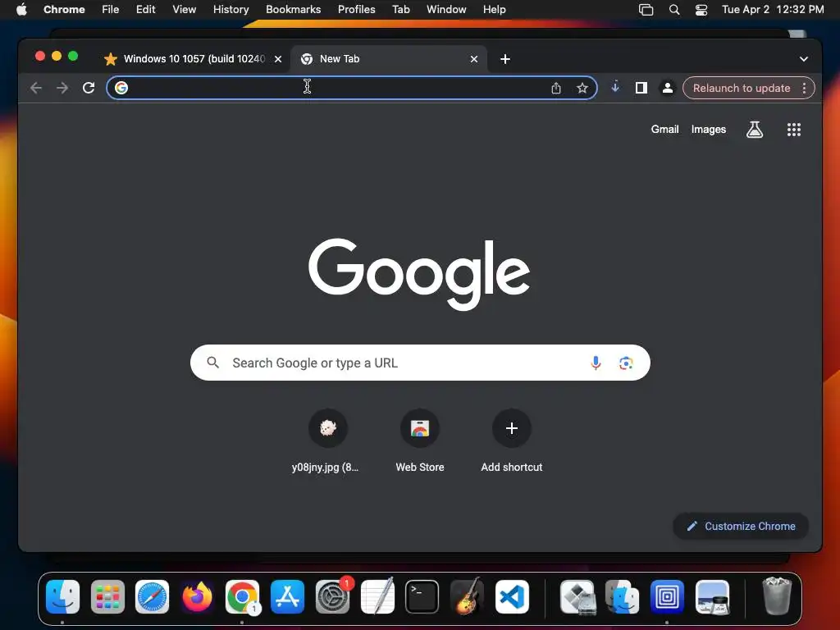Image resolution: width=840 pixels, height=630 pixels.
Task: Open Finder from the Dock
Action: point(62,597)
